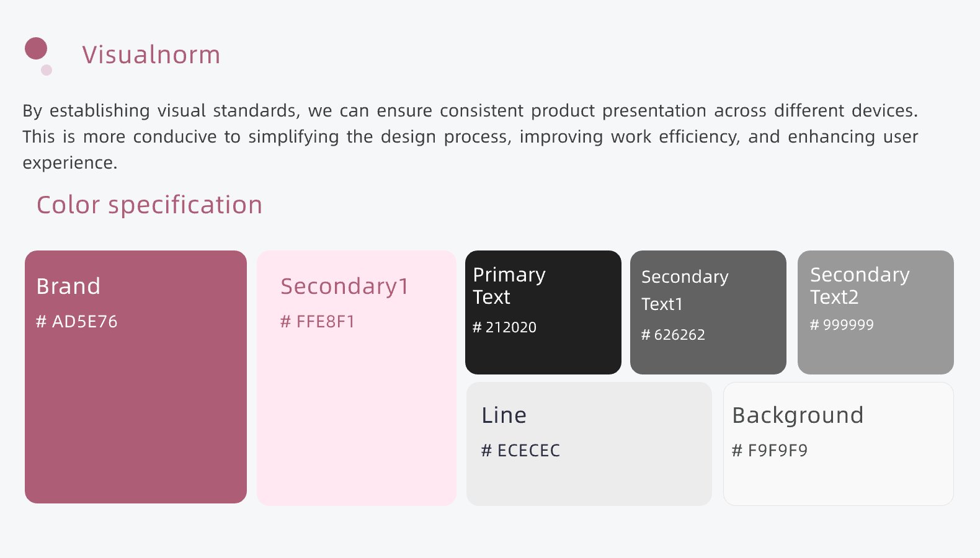Click the # FFE8F1 hex code

click(318, 322)
